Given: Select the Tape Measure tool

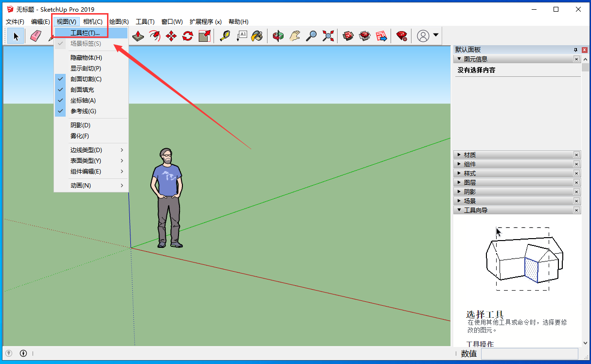Looking at the screenshot, I should [225, 35].
